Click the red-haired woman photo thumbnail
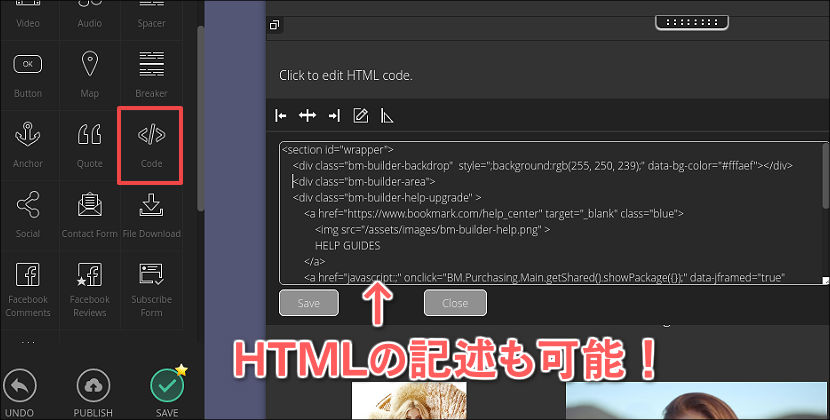The image size is (830, 420). [x=698, y=401]
